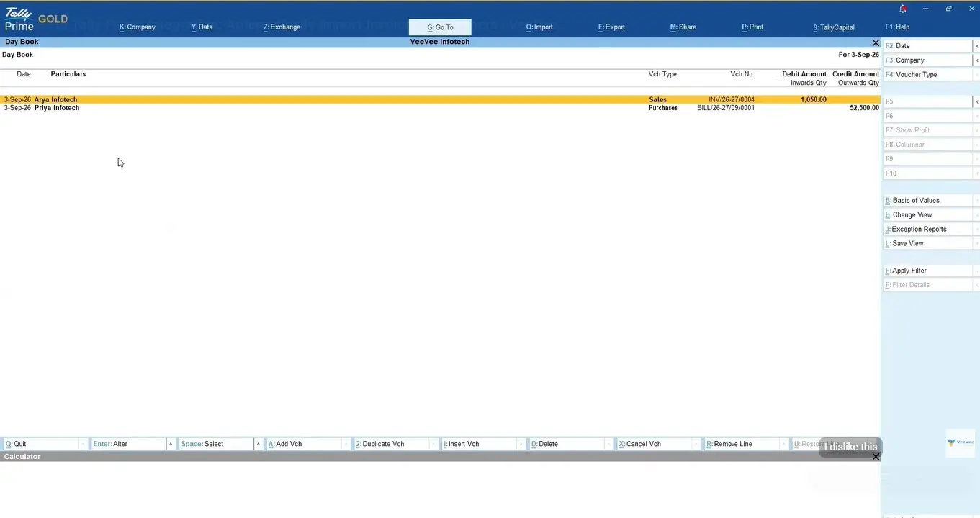Expand arrow beside F2: Date
The image size is (980, 518).
pos(976,46)
